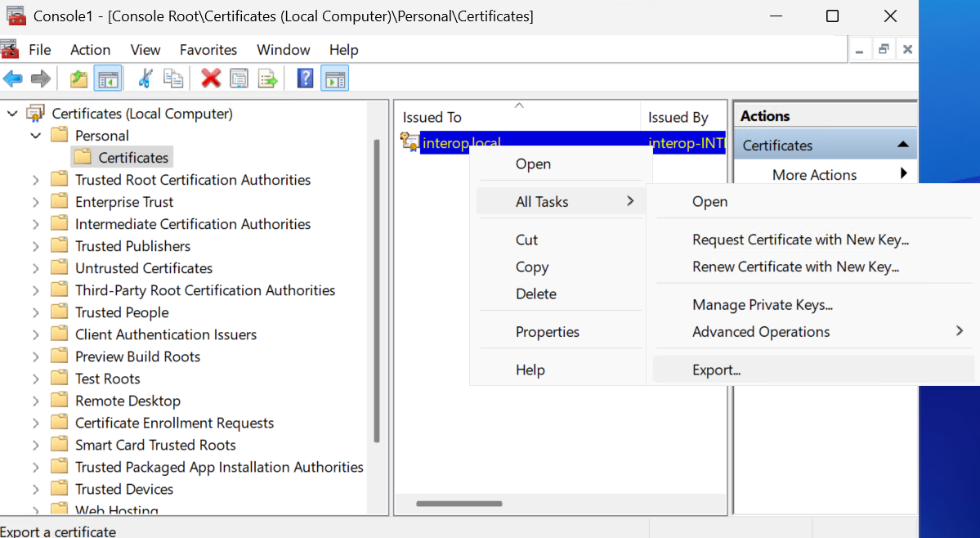Click the blue Help question mark icon
980x538 pixels.
[x=305, y=78]
